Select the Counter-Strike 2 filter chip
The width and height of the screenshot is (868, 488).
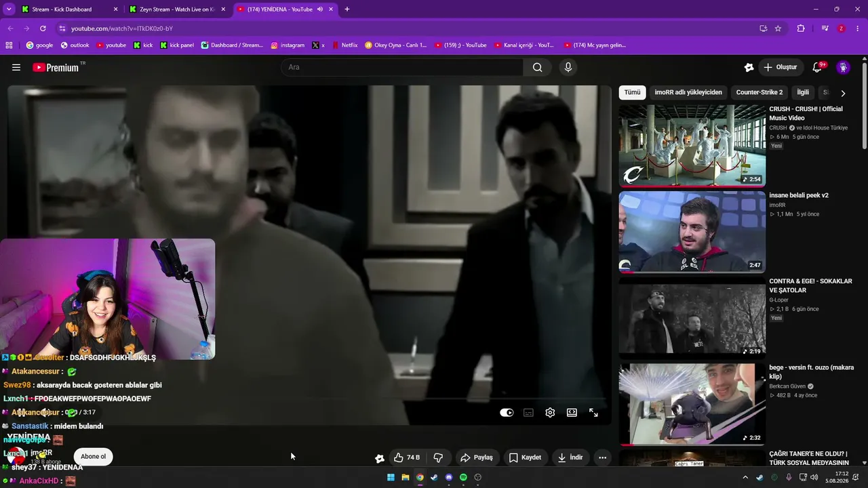click(x=759, y=92)
